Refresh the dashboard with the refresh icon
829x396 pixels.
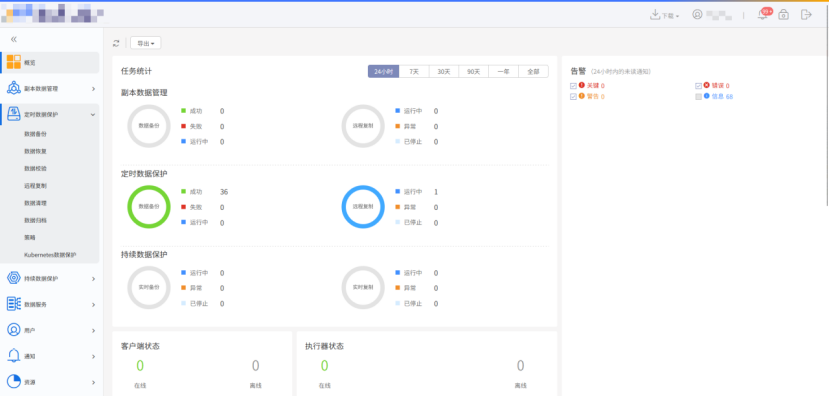[116, 43]
